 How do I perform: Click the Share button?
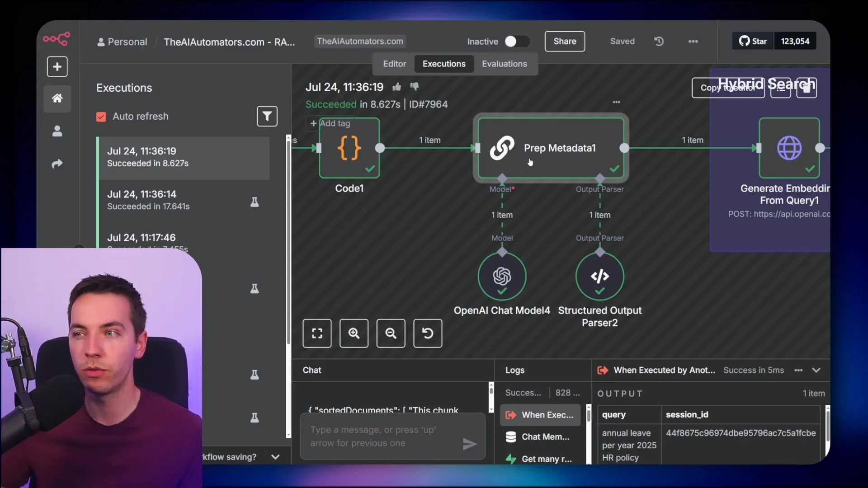tap(565, 41)
